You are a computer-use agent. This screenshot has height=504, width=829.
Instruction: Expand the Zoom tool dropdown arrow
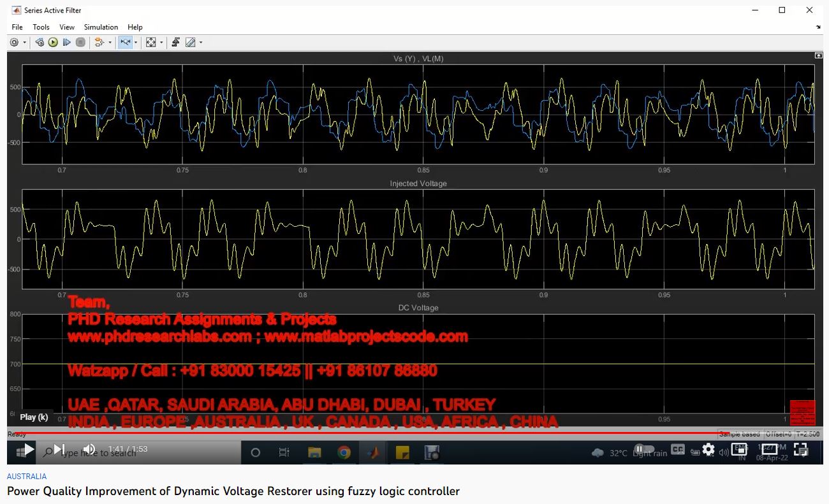tap(136, 43)
